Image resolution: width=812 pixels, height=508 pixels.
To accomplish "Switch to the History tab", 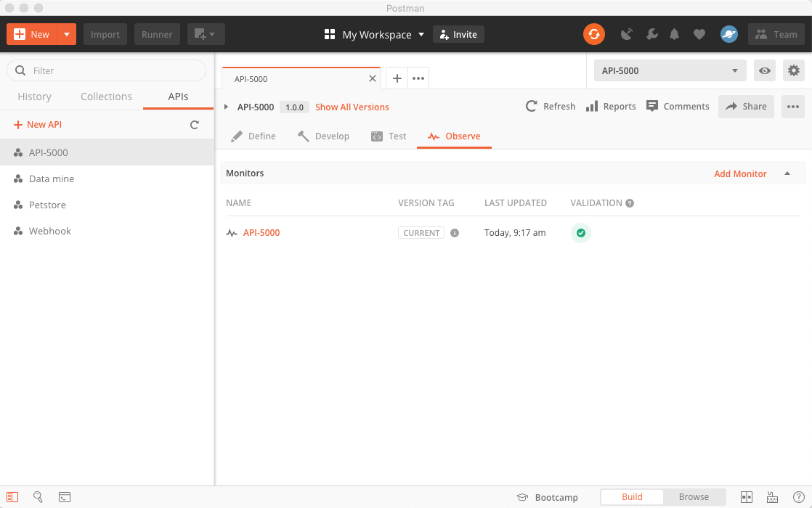I will pyautogui.click(x=35, y=97).
